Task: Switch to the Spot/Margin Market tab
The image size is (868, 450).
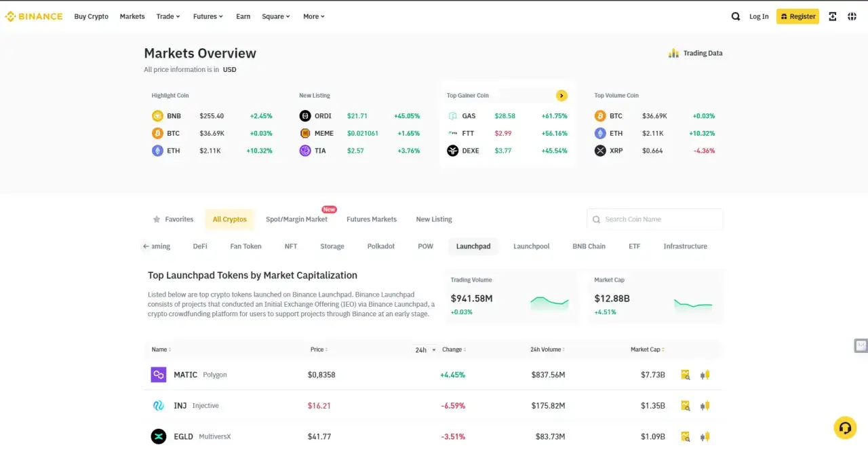Action: pyautogui.click(x=296, y=219)
